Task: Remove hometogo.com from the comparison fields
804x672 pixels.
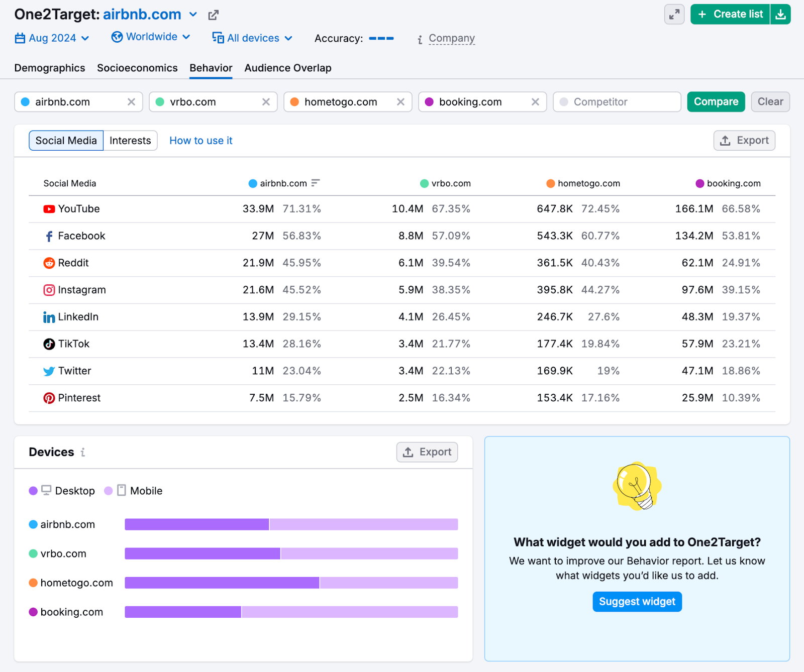Action: click(x=401, y=102)
